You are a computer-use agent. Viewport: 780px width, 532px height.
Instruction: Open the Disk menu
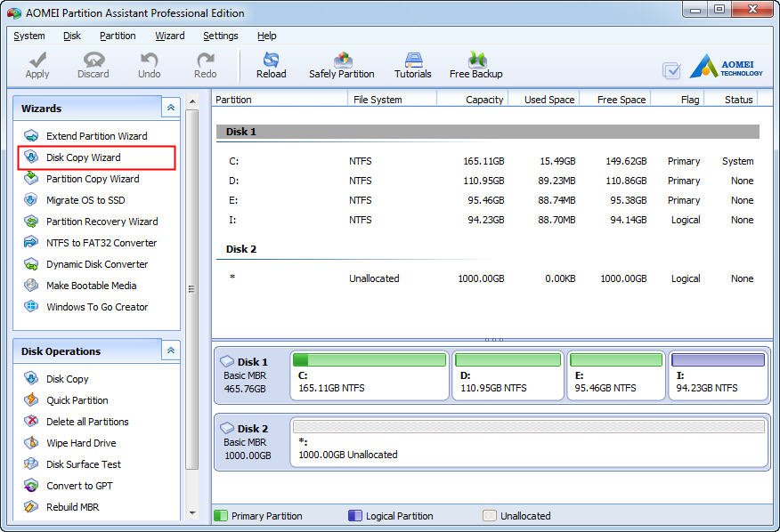pos(72,36)
